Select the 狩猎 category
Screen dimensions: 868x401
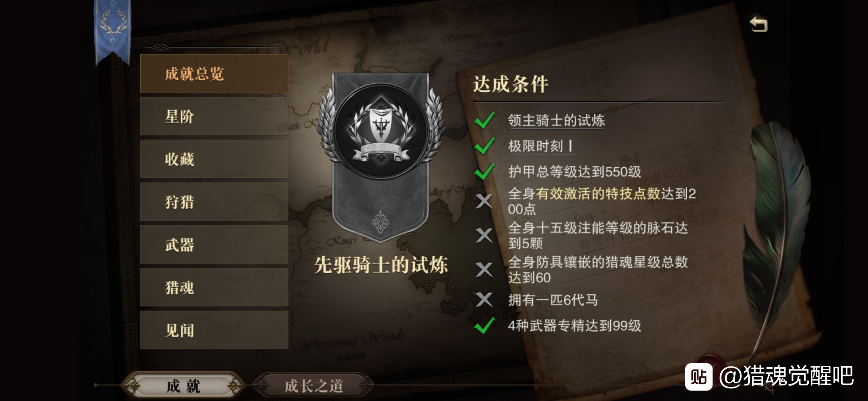pos(214,202)
